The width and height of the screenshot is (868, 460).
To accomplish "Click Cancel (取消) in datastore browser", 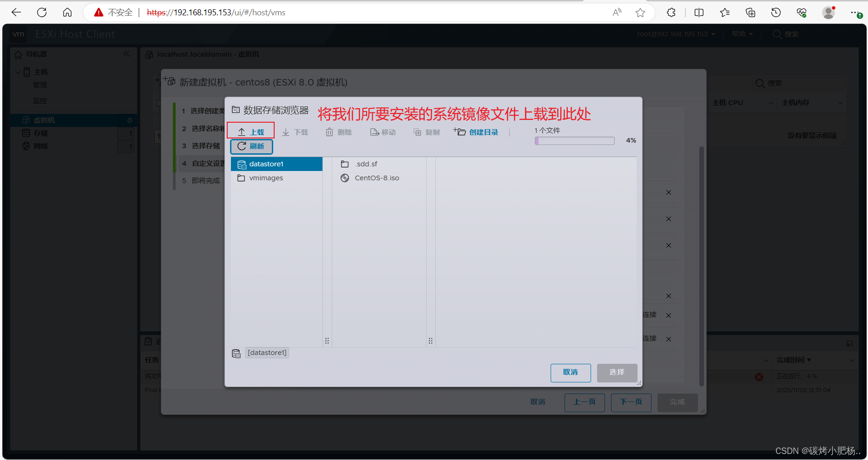I will [x=571, y=373].
